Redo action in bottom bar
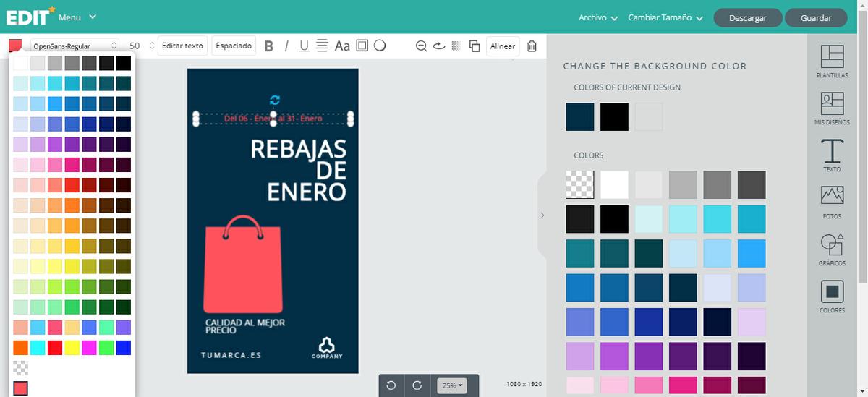 point(417,385)
